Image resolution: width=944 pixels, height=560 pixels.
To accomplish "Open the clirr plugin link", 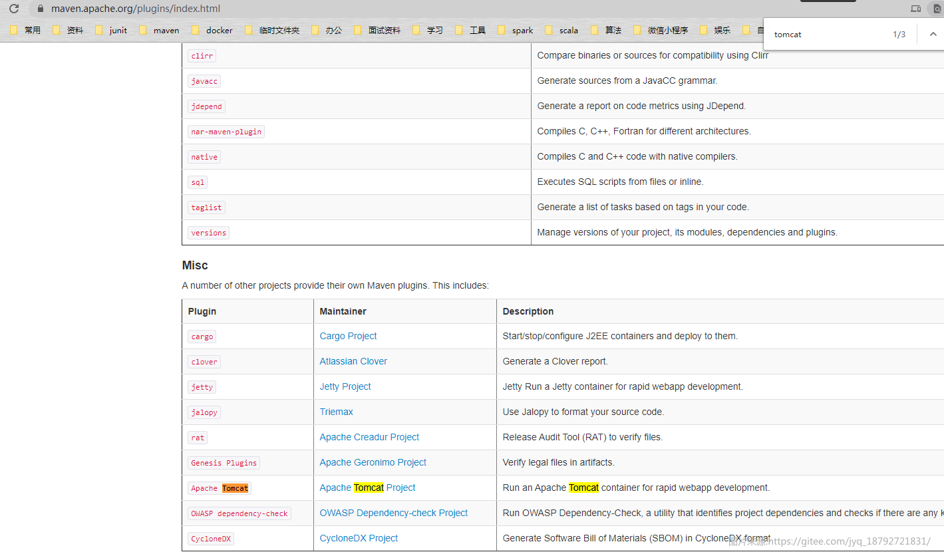I will [202, 56].
